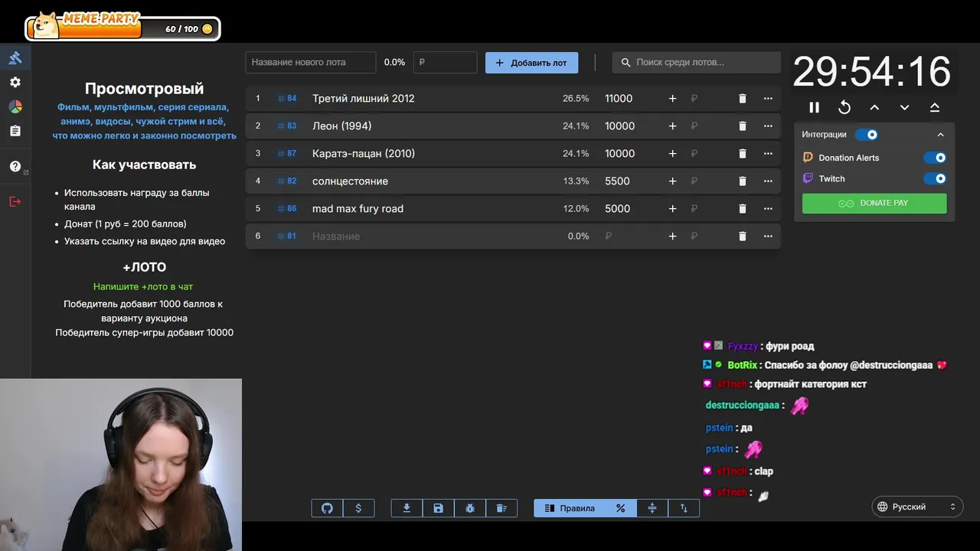Click the Добавить лот button
The width and height of the screenshot is (980, 551).
point(531,63)
